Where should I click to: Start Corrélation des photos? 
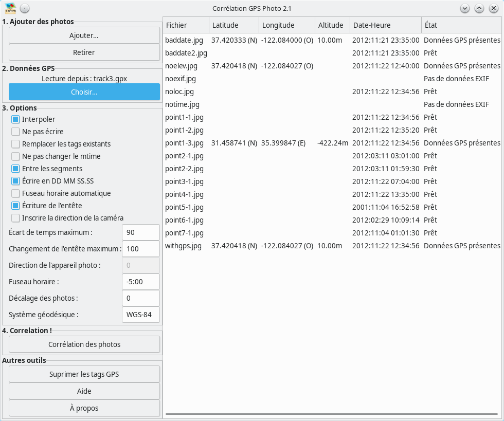84,344
